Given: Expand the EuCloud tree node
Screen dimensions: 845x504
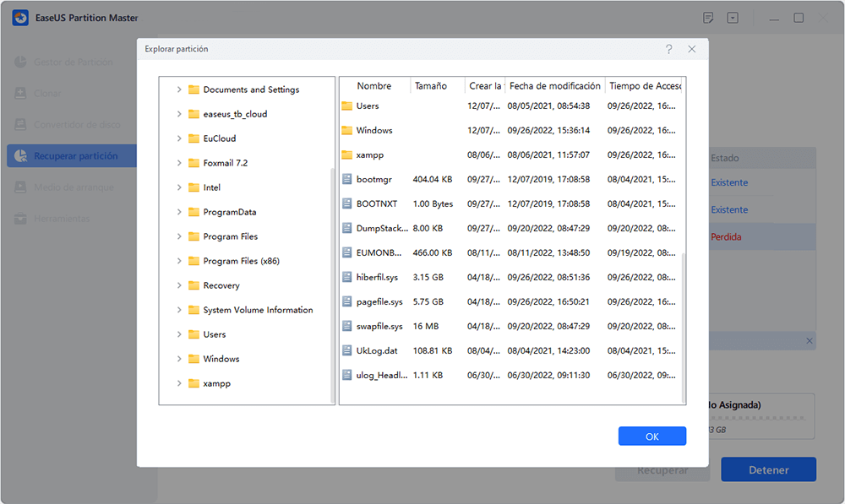Looking at the screenshot, I should [179, 138].
